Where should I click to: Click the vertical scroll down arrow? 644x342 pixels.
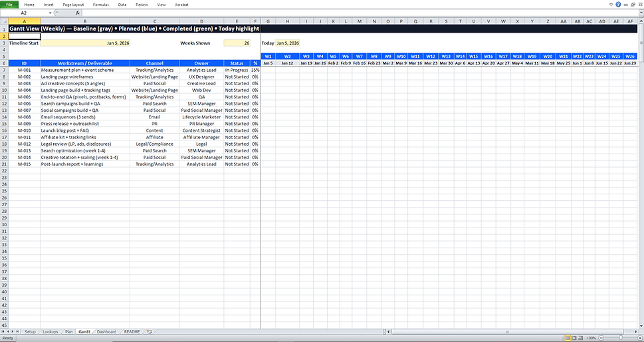point(641,325)
